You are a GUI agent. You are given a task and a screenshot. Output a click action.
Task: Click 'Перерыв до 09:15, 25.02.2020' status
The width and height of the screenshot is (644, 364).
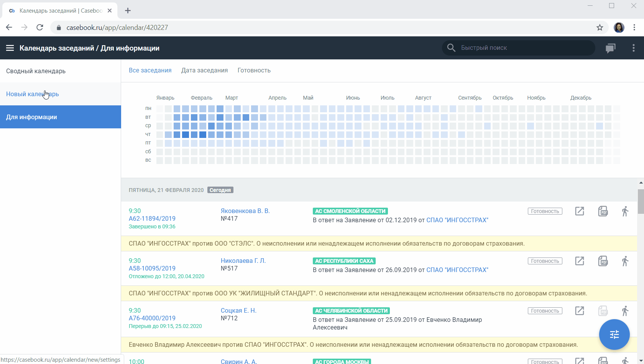pyautogui.click(x=165, y=326)
